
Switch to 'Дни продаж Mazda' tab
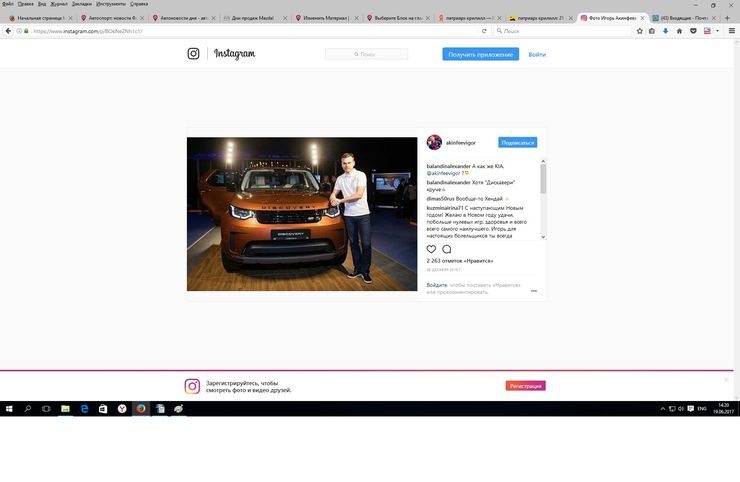click(253, 18)
